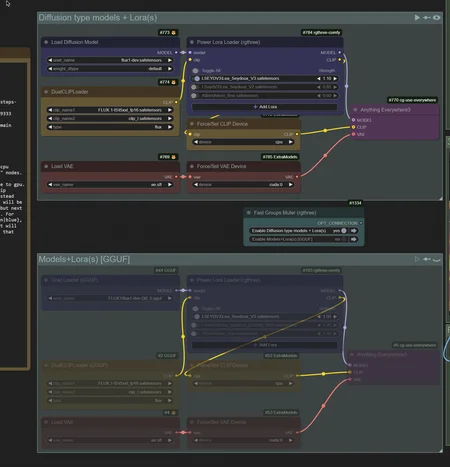This screenshot has height=467, width=450.
Task: Disable the Seydoux_V3 lora toggle
Action: [197, 79]
